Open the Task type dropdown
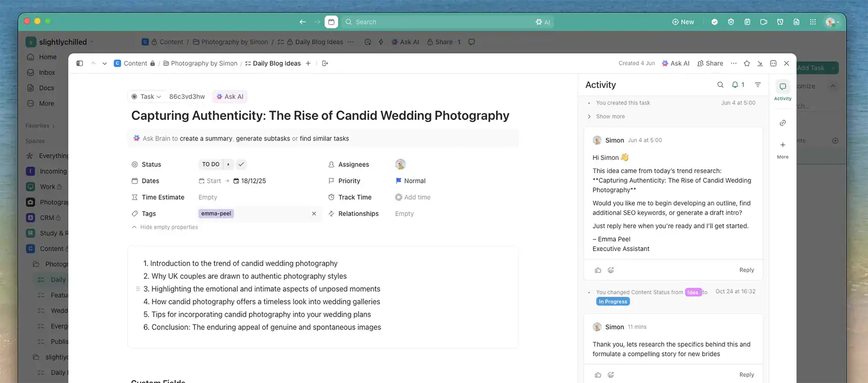 147,97
